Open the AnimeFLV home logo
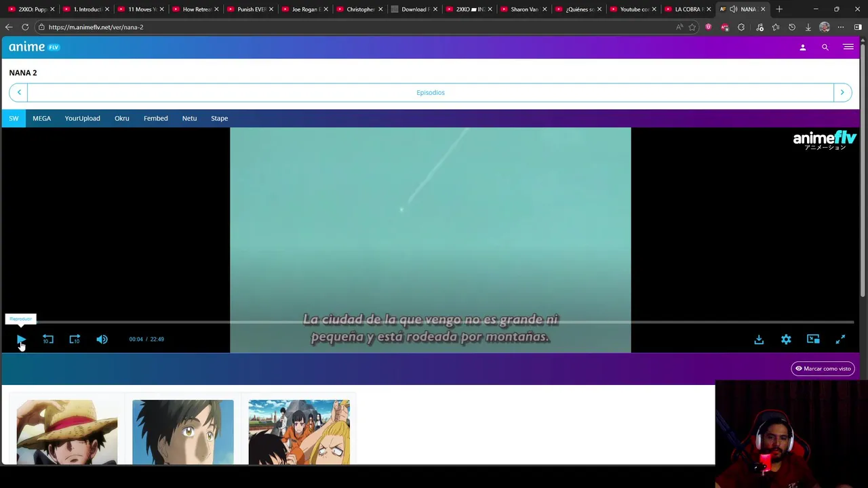 point(34,47)
